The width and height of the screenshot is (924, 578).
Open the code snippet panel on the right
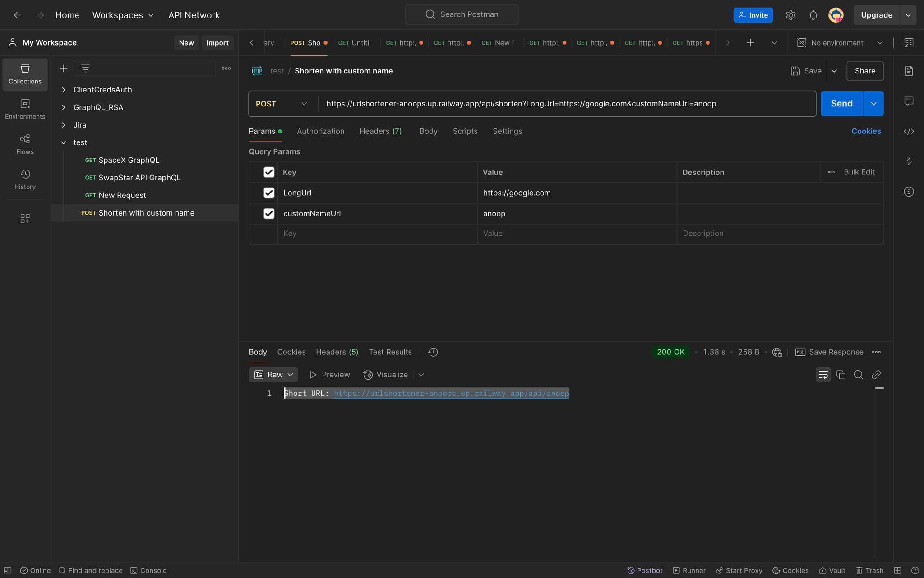click(x=909, y=131)
